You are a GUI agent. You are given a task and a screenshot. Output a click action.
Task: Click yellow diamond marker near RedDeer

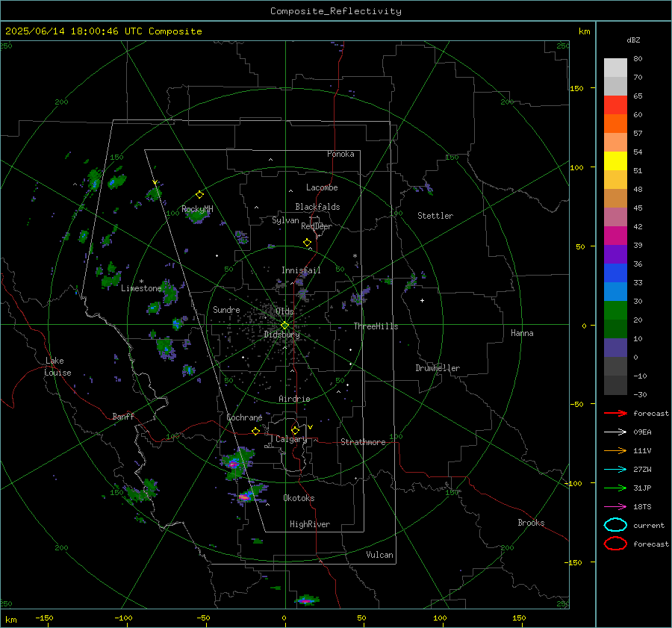307,243
